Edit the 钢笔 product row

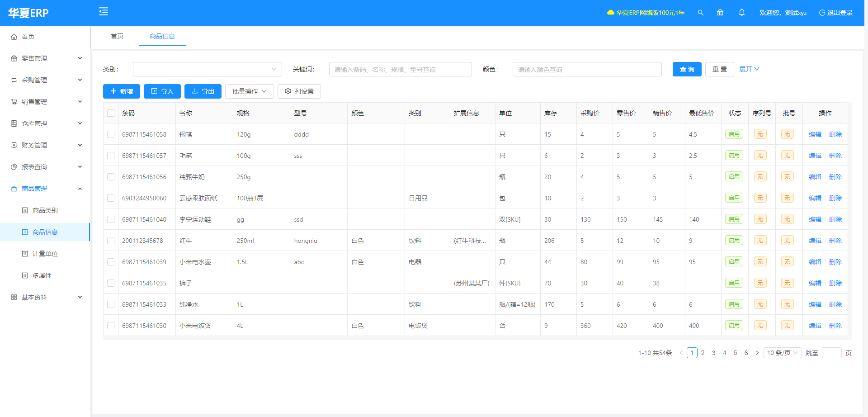(815, 134)
